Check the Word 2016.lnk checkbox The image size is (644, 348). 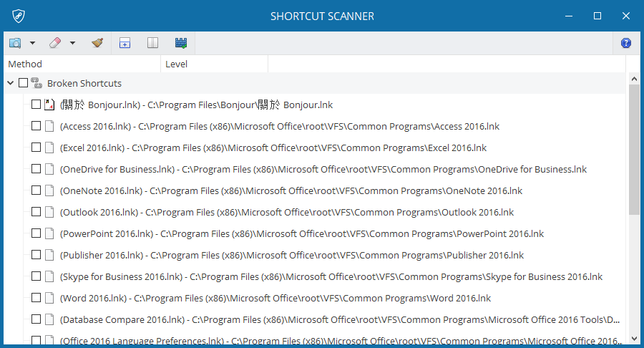pos(36,297)
